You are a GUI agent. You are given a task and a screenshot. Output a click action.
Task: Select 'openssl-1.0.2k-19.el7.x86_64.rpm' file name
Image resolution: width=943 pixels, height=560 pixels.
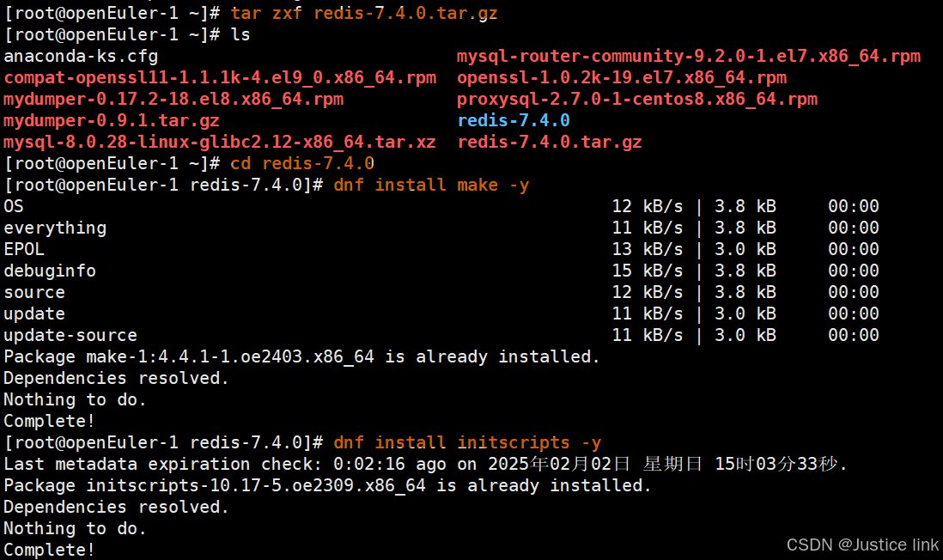[622, 78]
